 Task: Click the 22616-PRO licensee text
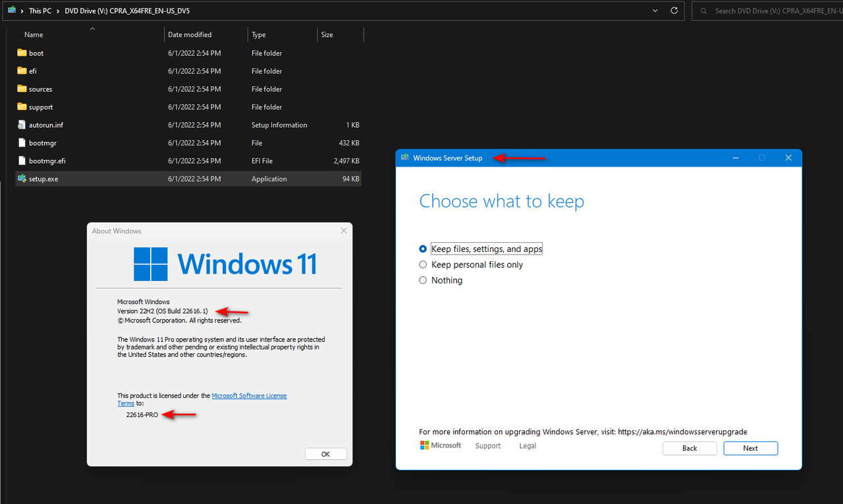tap(142, 415)
